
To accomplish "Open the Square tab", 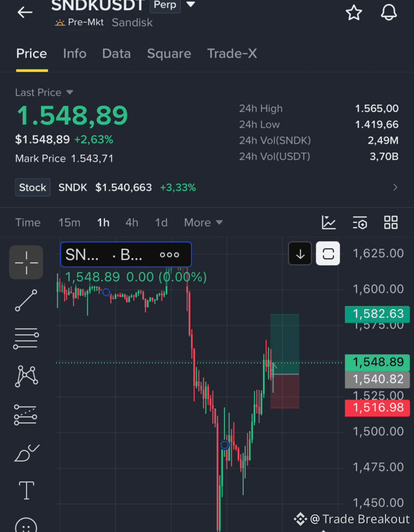I will click(x=169, y=53).
